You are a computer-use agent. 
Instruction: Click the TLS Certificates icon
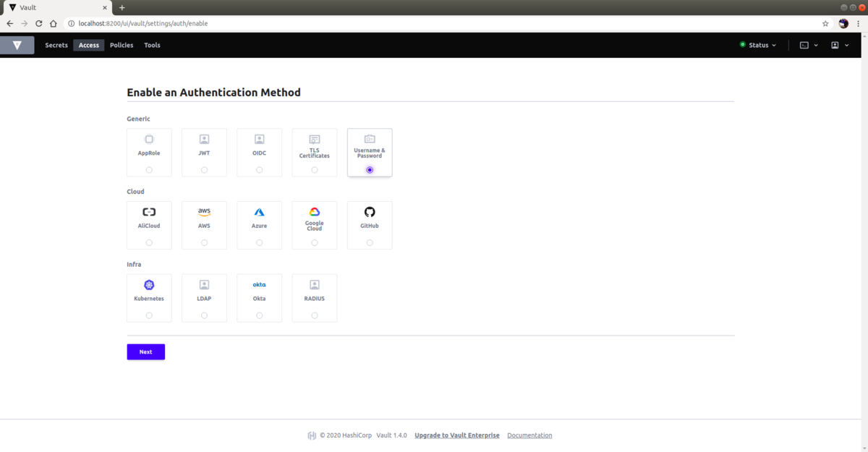point(315,139)
